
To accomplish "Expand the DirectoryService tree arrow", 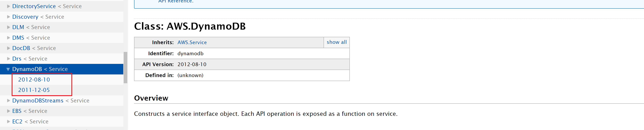I will (8, 6).
